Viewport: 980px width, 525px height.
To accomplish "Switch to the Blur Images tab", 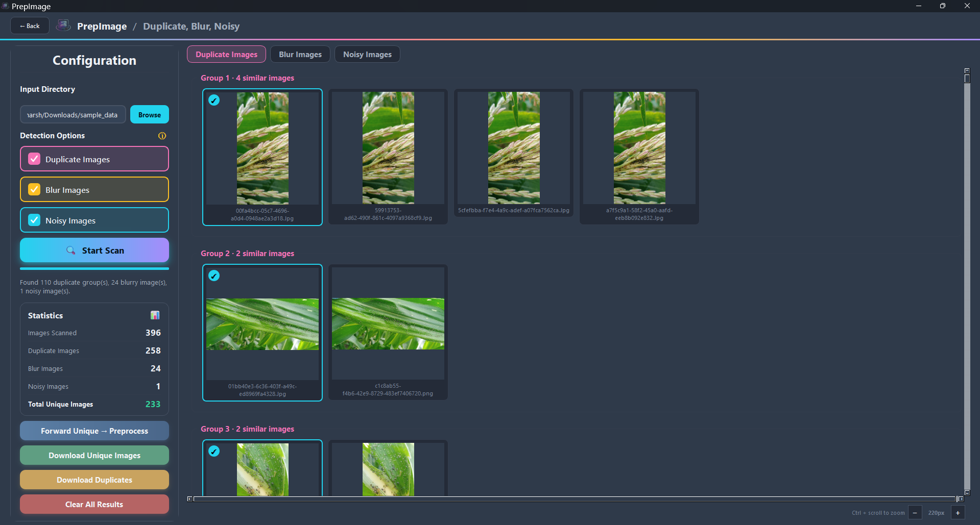I will (x=300, y=54).
